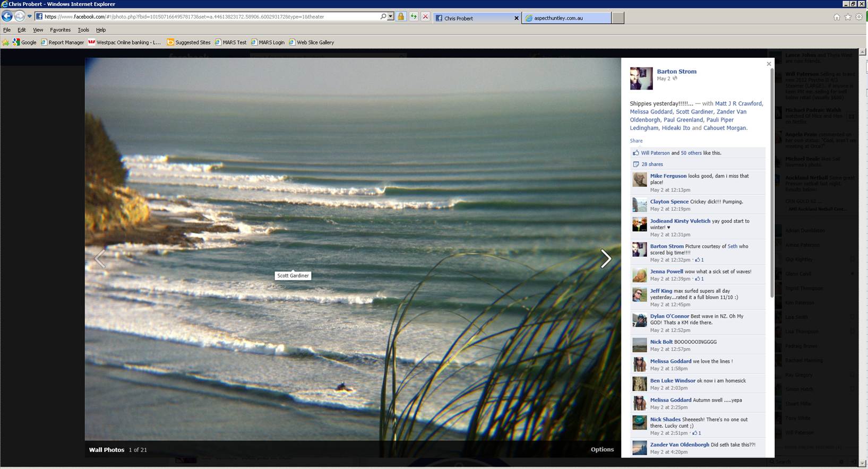Go to the previous photo arrow
Viewport: 868px width, 469px height.
(x=100, y=259)
